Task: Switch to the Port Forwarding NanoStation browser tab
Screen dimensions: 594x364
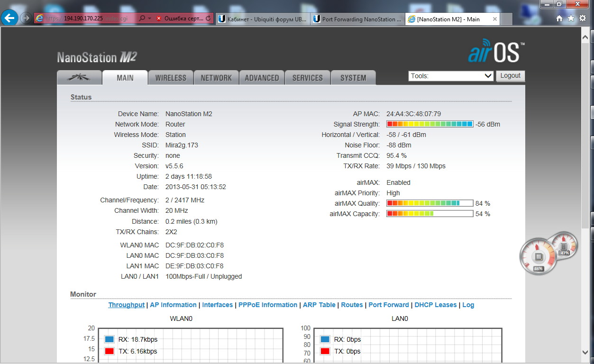Action: pos(357,19)
